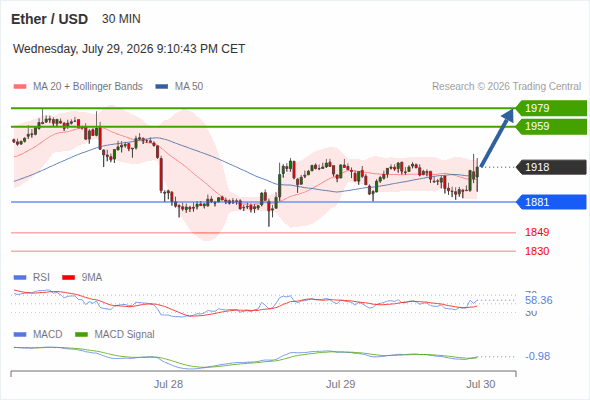Click the RSI 30 level label
The height and width of the screenshot is (400, 590).
[531, 313]
